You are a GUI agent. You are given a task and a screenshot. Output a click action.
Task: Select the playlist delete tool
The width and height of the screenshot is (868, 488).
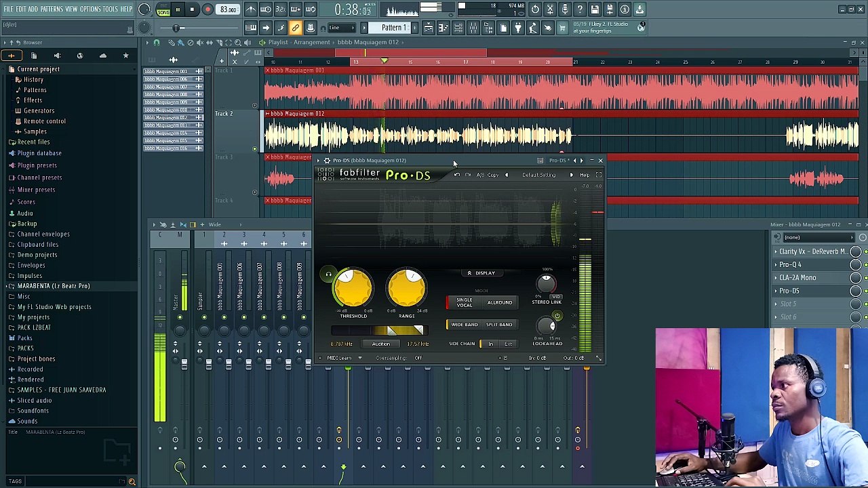191,43
